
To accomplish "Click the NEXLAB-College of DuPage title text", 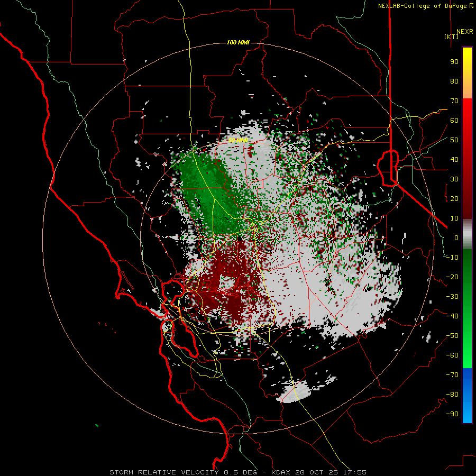I will pyautogui.click(x=424, y=6).
